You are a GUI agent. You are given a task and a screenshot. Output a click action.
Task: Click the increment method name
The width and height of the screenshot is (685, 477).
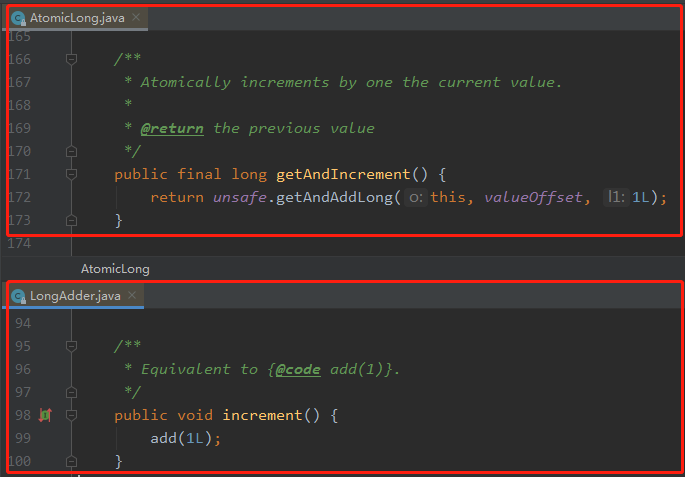[x=262, y=415]
